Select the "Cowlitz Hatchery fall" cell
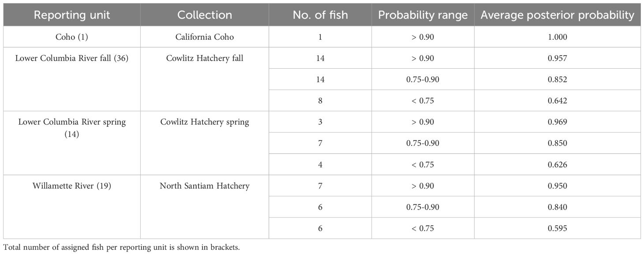 click(204, 59)
